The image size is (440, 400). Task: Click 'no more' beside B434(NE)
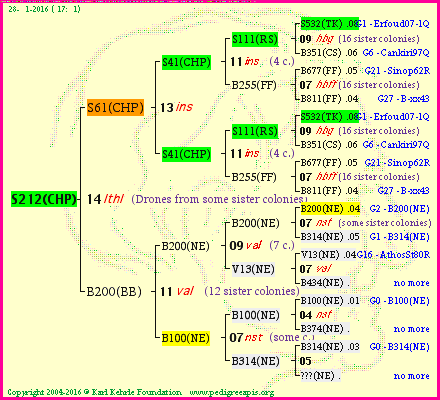(412, 283)
